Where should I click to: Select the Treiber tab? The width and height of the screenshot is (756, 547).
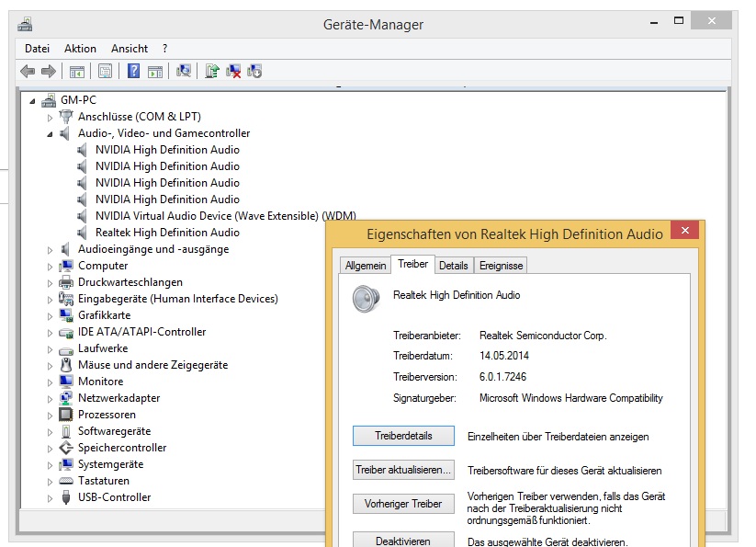[412, 265]
